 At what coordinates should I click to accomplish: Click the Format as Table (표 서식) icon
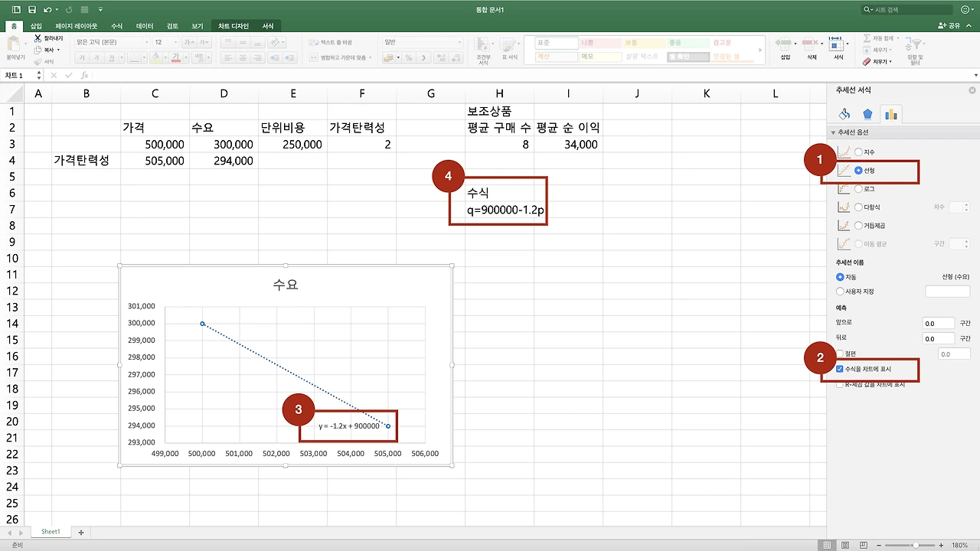click(509, 44)
